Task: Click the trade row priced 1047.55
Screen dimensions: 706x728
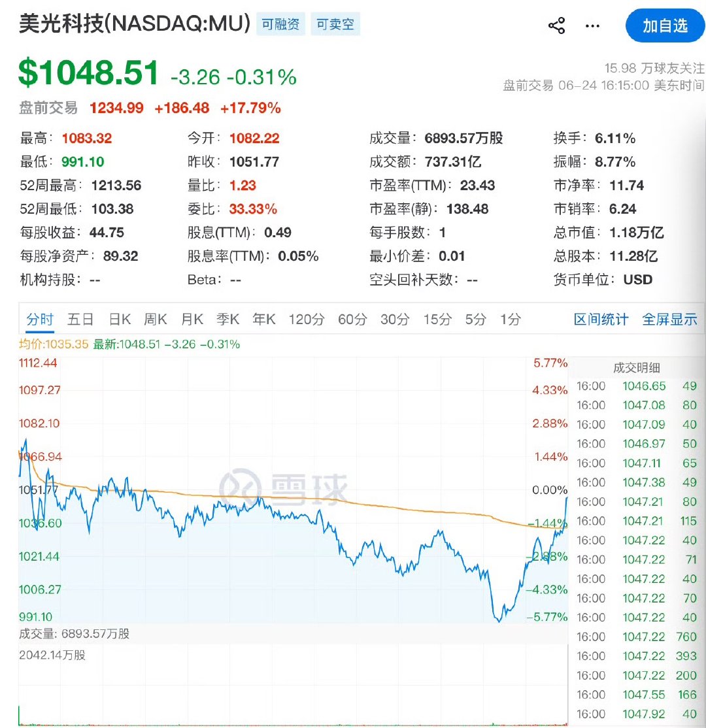Action: coord(636,695)
